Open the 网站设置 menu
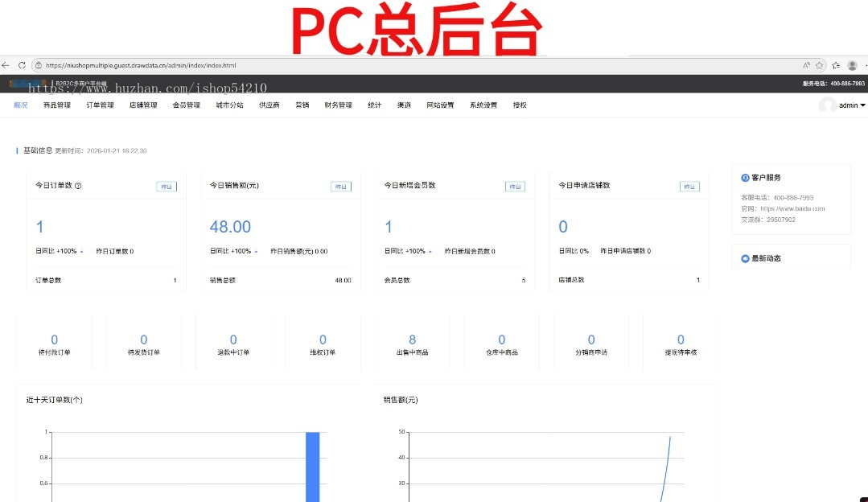 (440, 105)
